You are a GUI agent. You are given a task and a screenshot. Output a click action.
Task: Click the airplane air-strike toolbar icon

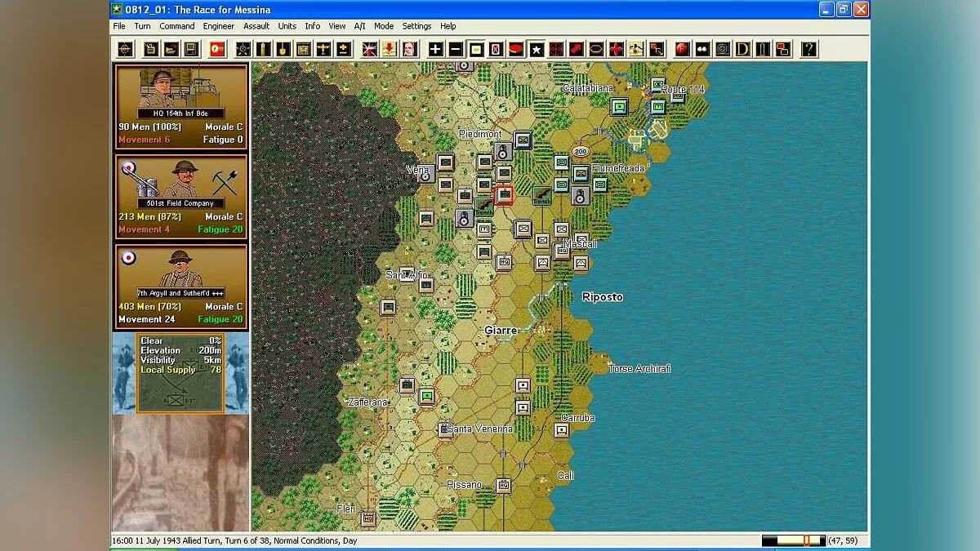click(323, 49)
